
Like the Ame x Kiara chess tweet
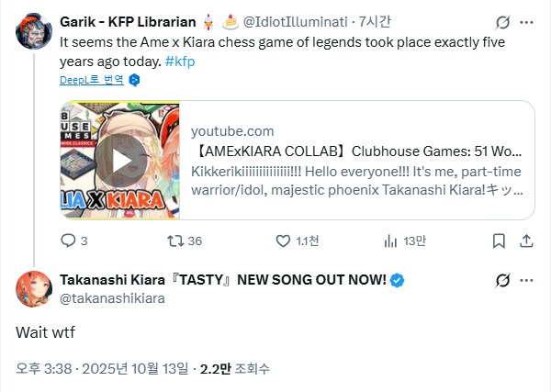point(284,241)
